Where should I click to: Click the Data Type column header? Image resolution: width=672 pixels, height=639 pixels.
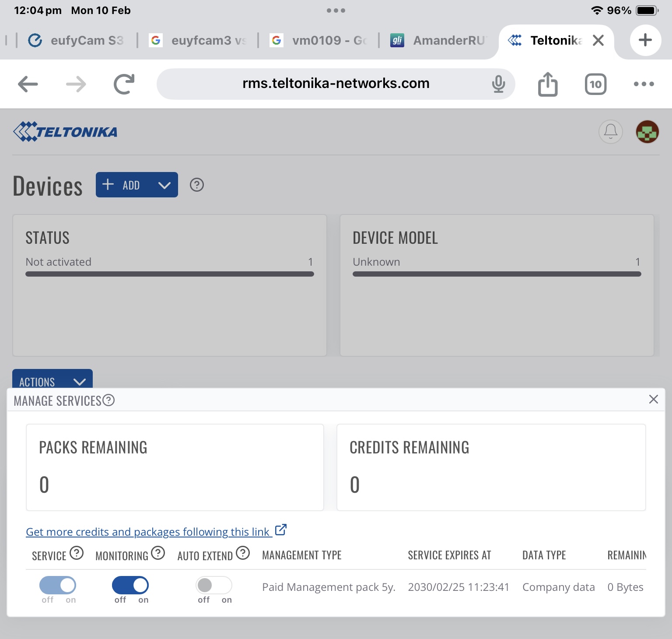(544, 555)
